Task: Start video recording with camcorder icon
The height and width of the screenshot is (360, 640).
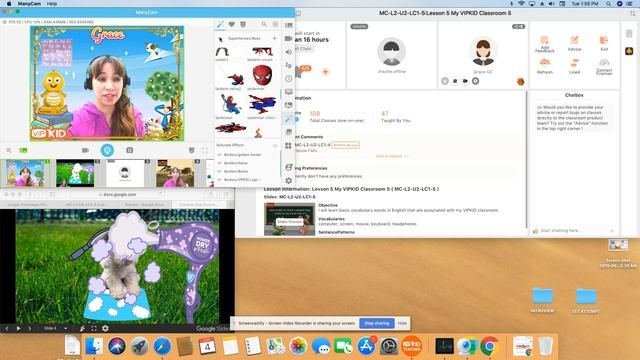Action: pyautogui.click(x=85, y=150)
